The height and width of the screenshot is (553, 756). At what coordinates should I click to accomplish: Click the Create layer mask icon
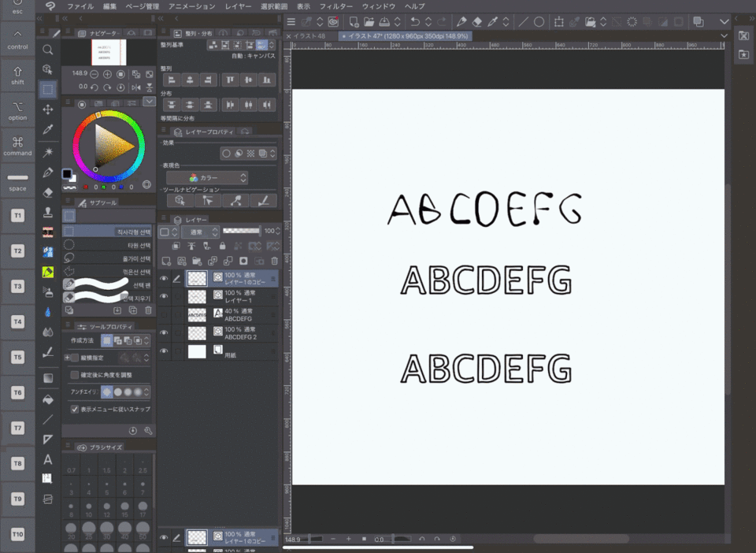[x=243, y=261]
